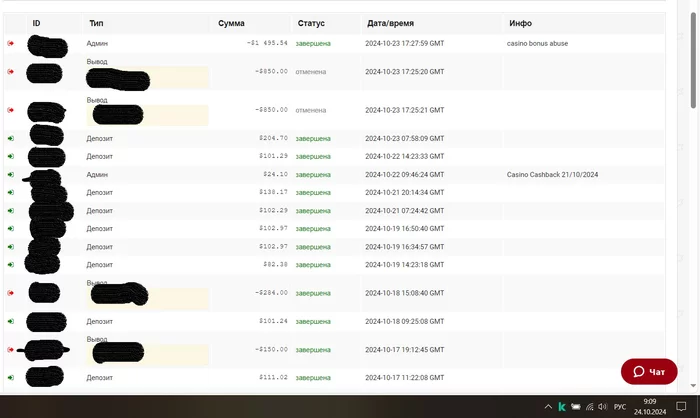Viewport: 700px width, 418px height.
Task: Switch input language via РУС indicator
Action: click(x=620, y=407)
